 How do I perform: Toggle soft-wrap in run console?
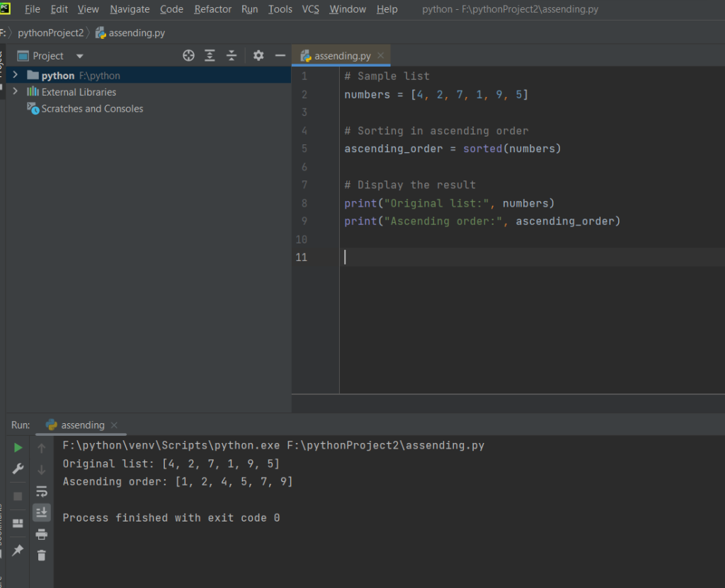[x=42, y=491]
